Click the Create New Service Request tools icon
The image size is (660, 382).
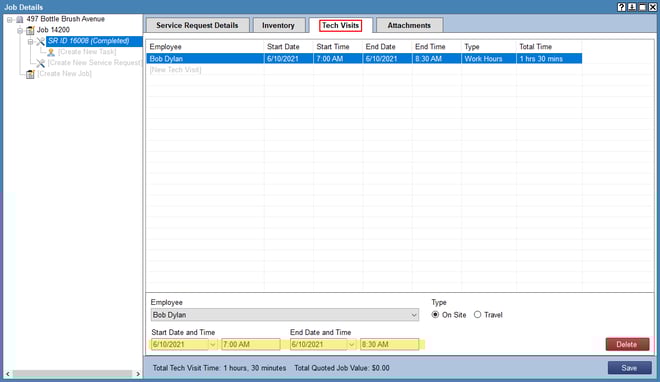40,63
